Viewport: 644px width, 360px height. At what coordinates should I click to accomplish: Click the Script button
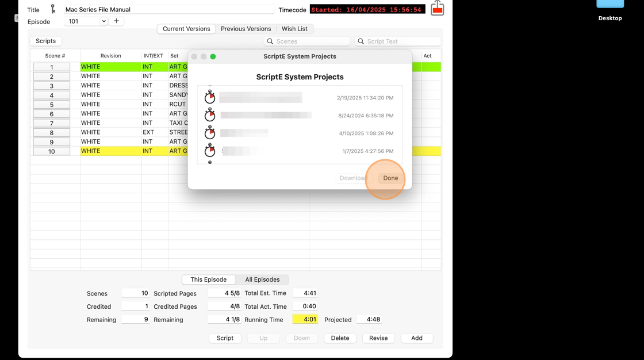(225, 338)
